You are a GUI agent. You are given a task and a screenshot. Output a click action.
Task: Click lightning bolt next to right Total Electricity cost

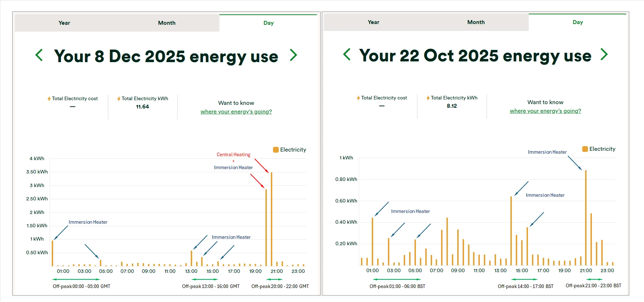click(x=358, y=98)
